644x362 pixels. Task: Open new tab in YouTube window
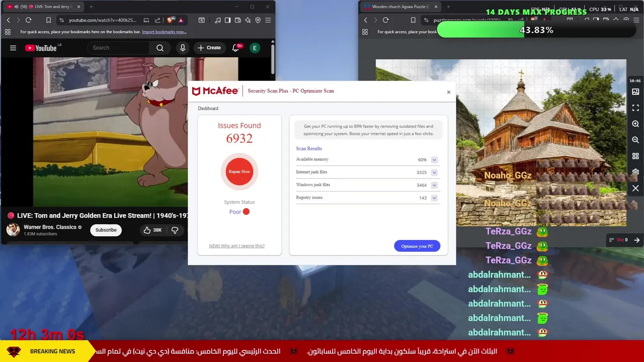pos(91,7)
